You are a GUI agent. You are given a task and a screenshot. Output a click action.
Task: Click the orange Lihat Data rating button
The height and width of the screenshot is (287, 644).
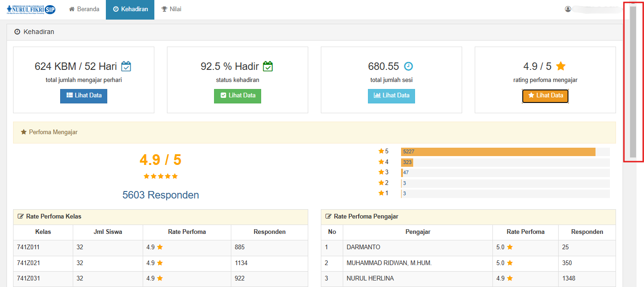coord(545,96)
